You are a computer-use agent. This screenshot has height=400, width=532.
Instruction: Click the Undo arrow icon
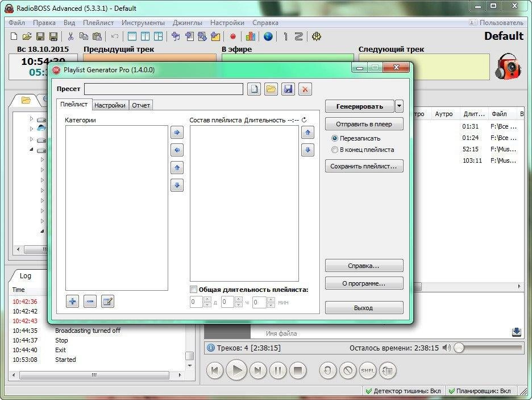(115, 36)
